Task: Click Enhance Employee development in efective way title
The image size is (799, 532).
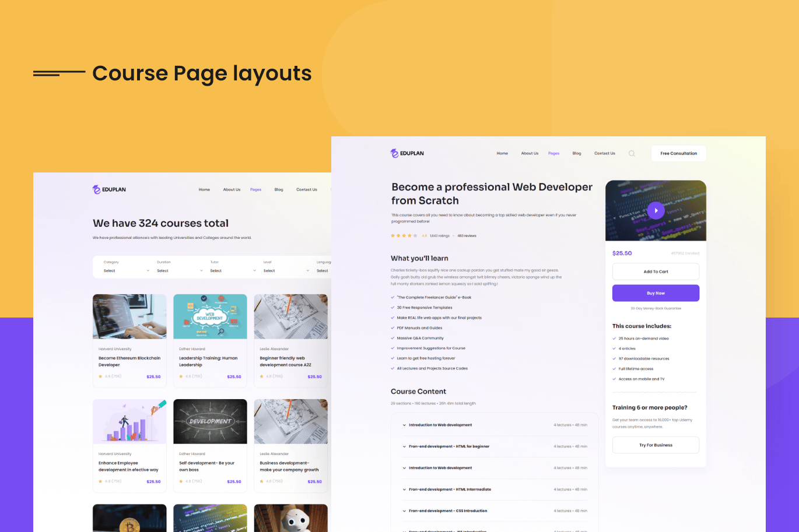Action: 128,466
